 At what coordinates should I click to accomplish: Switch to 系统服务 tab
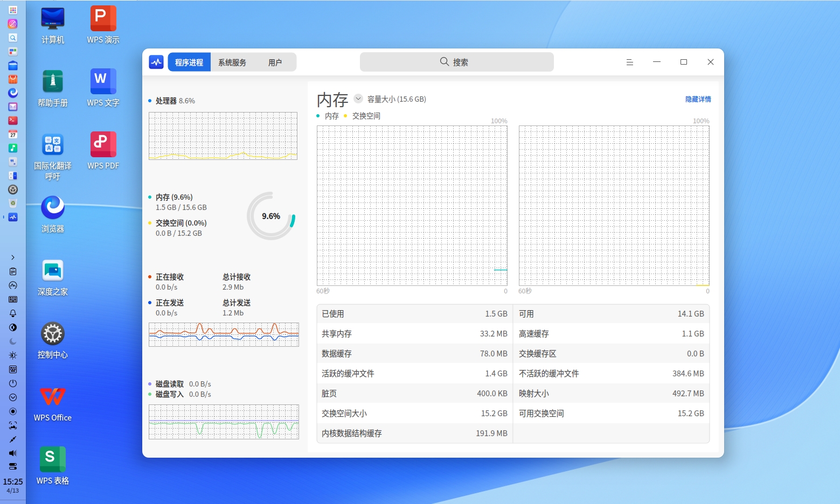tap(232, 62)
